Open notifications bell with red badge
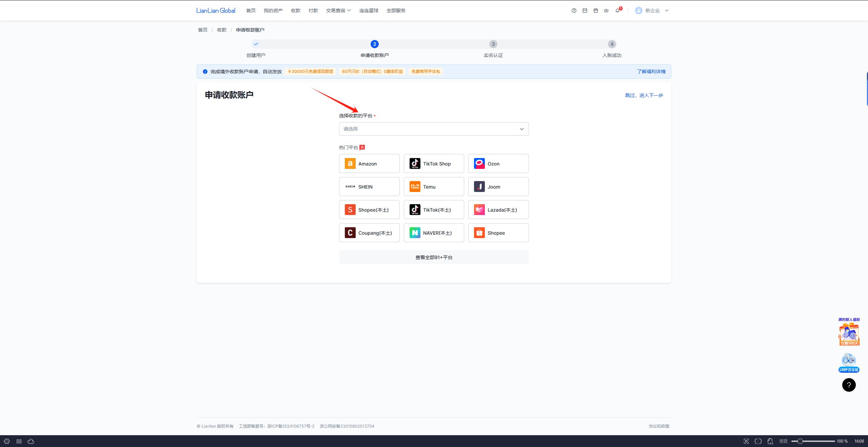The height and width of the screenshot is (447, 868). pyautogui.click(x=618, y=10)
